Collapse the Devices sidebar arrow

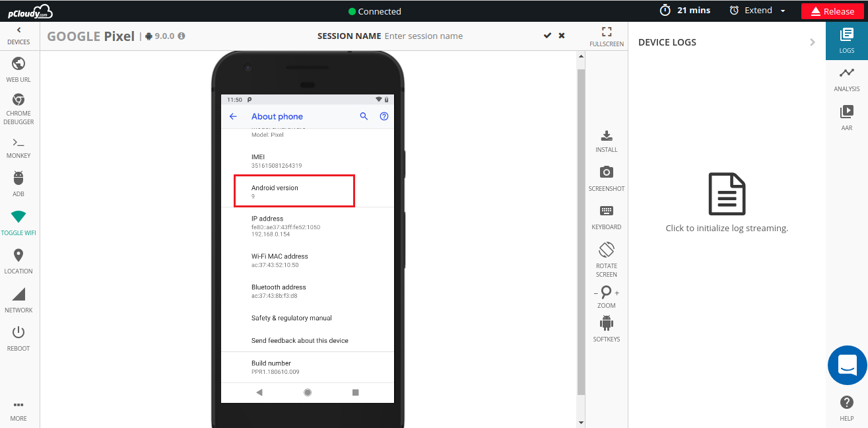point(18,30)
